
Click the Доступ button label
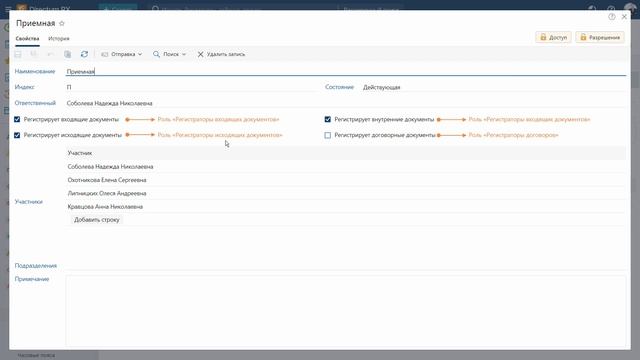point(558,38)
